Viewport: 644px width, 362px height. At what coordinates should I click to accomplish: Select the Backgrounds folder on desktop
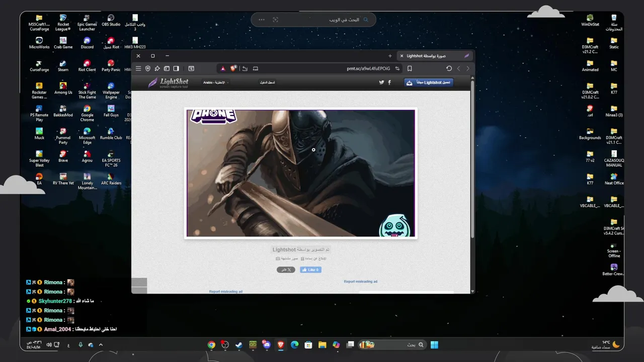pyautogui.click(x=590, y=134)
